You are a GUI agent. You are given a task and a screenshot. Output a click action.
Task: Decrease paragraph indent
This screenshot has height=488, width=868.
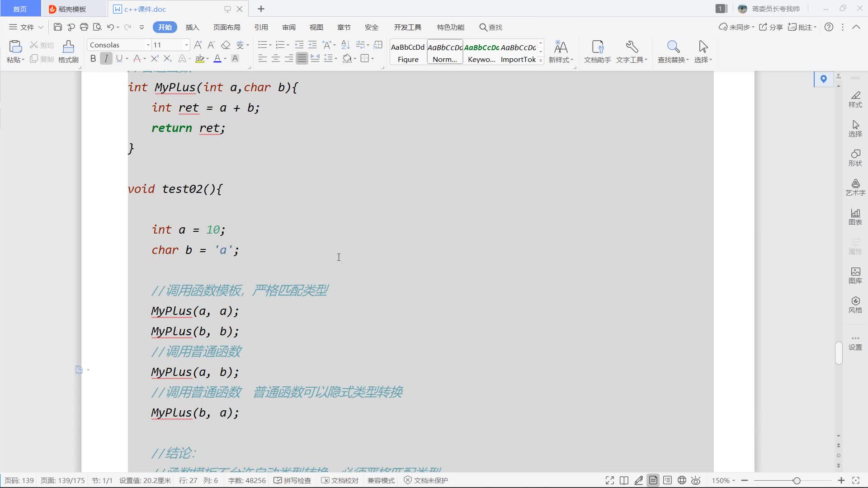(299, 45)
